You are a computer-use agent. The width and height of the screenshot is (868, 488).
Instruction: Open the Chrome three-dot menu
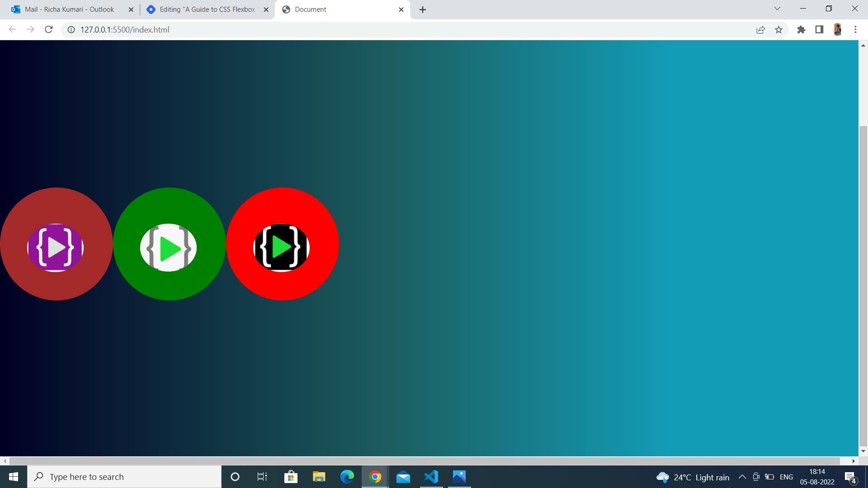coord(855,30)
